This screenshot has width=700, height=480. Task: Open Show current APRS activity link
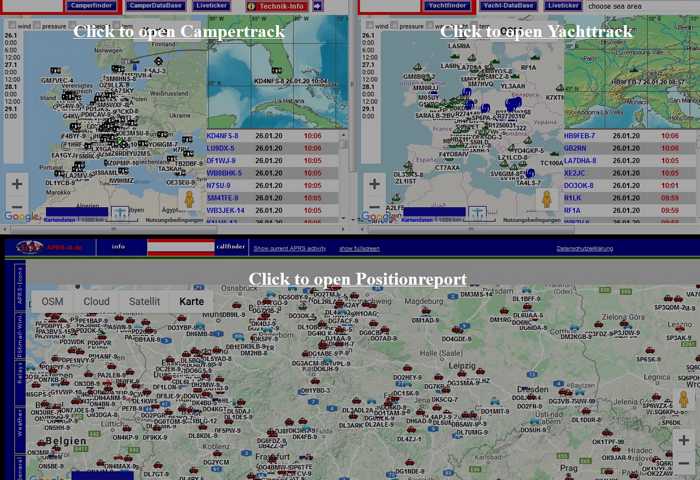pos(289,249)
